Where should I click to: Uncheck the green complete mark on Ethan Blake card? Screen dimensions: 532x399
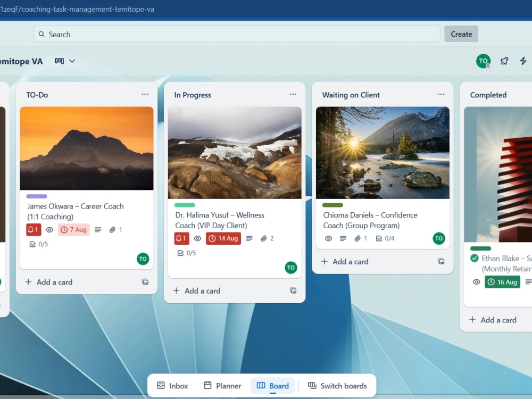[x=475, y=258]
